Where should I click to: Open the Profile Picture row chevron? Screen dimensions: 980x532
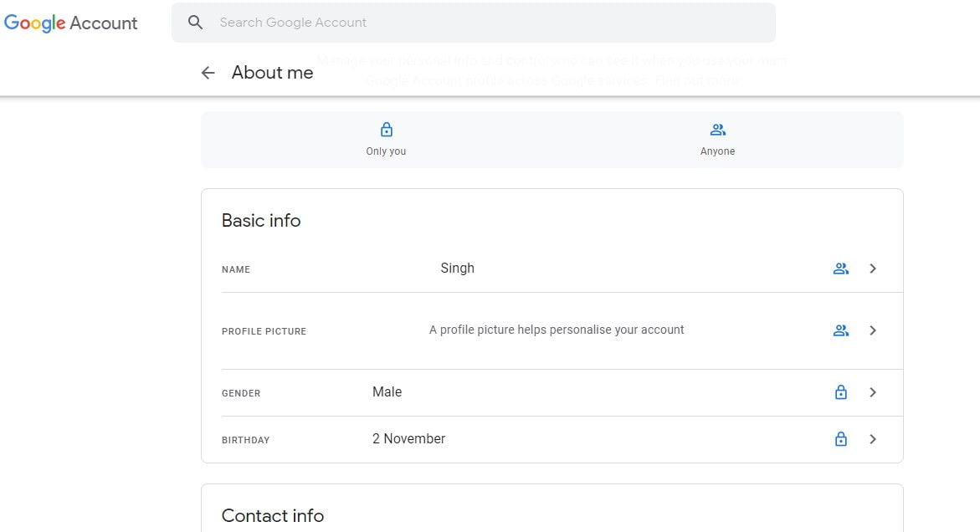(873, 330)
